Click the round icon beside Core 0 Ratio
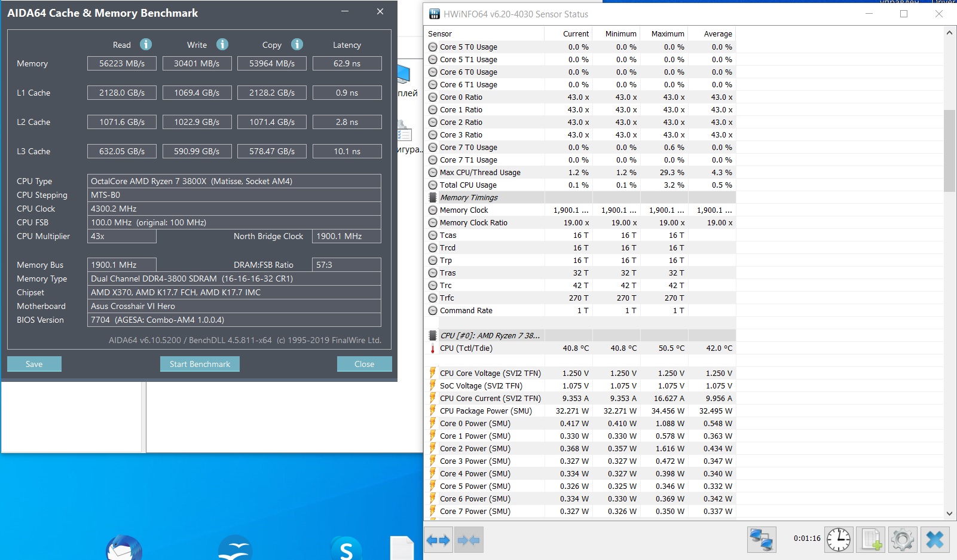 (433, 97)
